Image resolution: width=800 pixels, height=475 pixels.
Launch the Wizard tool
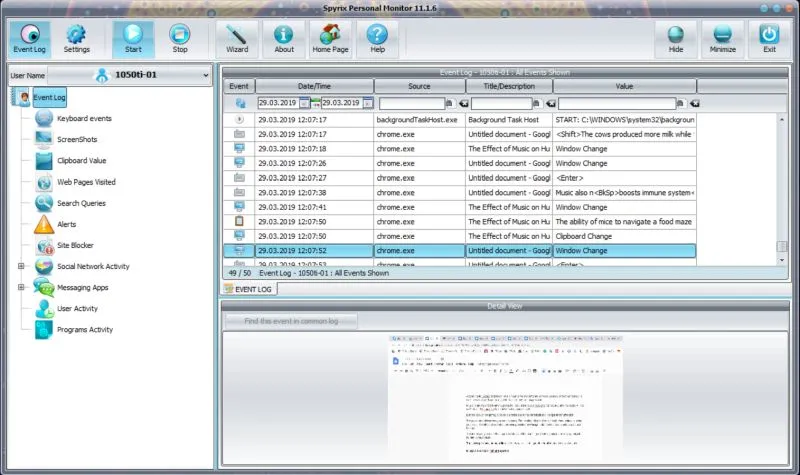pos(236,39)
